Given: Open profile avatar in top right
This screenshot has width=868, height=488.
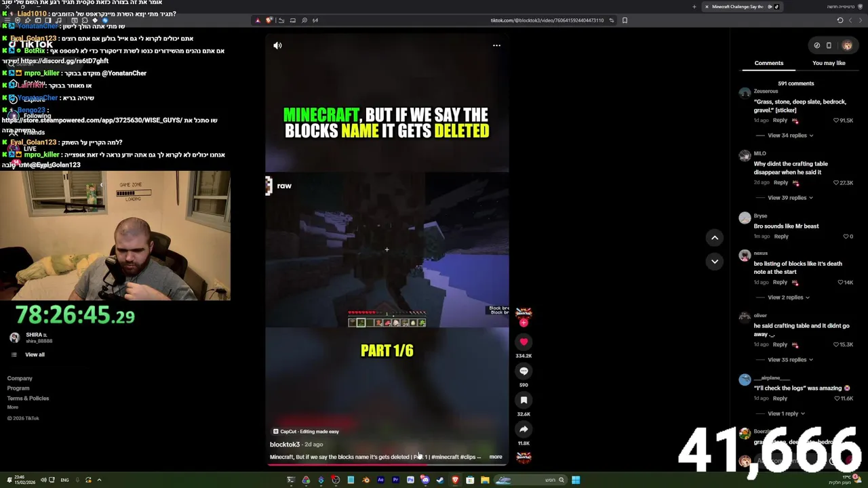Looking at the screenshot, I should coord(847,45).
